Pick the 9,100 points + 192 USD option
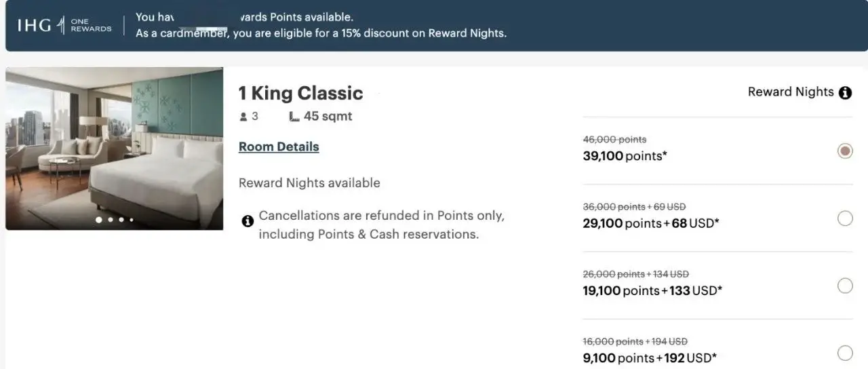The width and height of the screenshot is (868, 369). click(845, 353)
